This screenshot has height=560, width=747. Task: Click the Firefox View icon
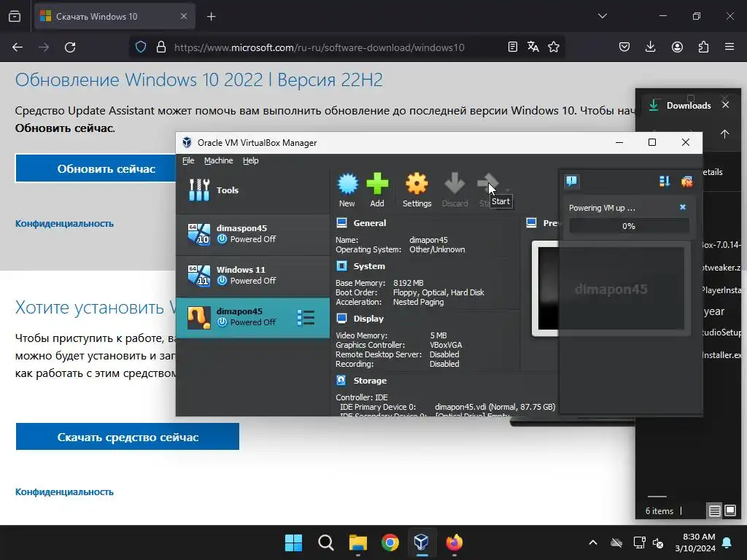tap(15, 16)
